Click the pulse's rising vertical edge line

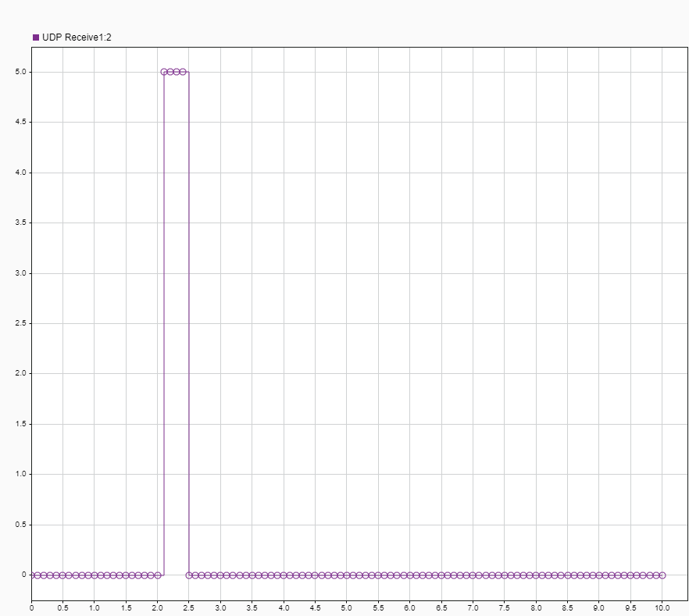(x=164, y=323)
